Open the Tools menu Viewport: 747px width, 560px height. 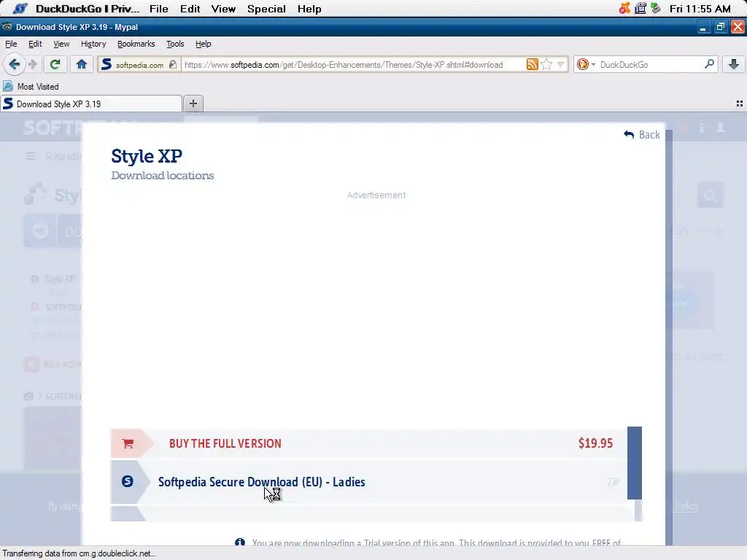[175, 44]
